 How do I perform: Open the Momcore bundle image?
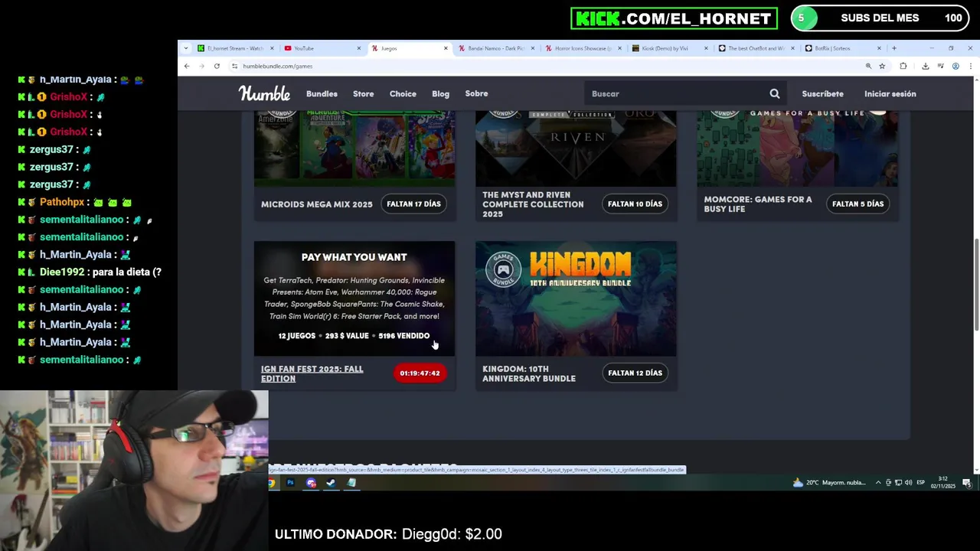(797, 148)
